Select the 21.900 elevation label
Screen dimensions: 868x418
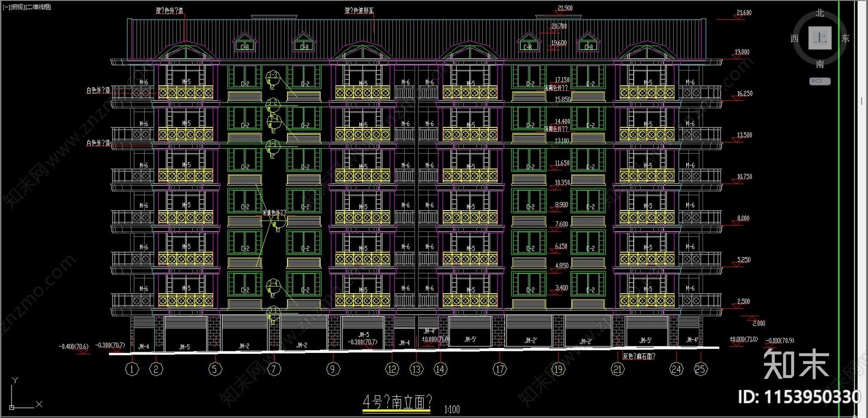[x=565, y=8]
